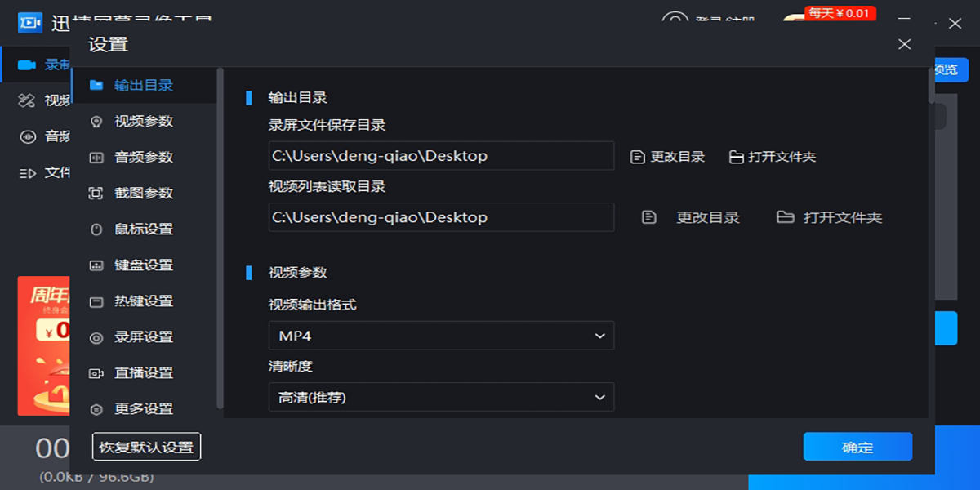Confirm settings with the 确定 button
The image size is (980, 490).
(x=857, y=448)
